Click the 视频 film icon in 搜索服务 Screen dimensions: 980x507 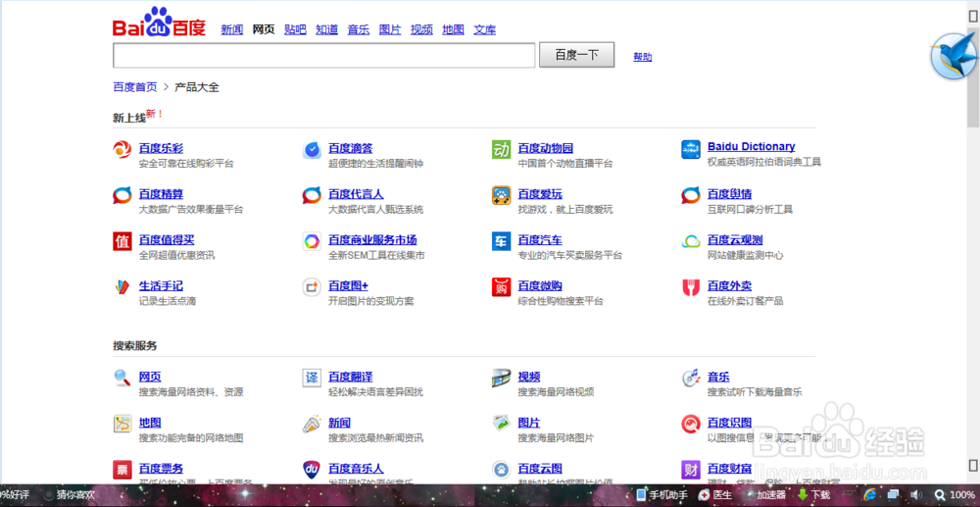coord(501,379)
